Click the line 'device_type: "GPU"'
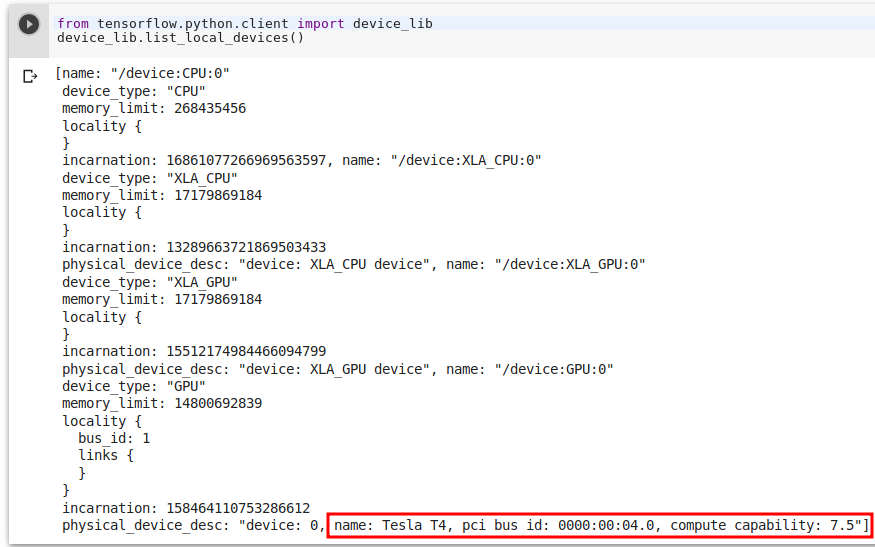 point(133,386)
